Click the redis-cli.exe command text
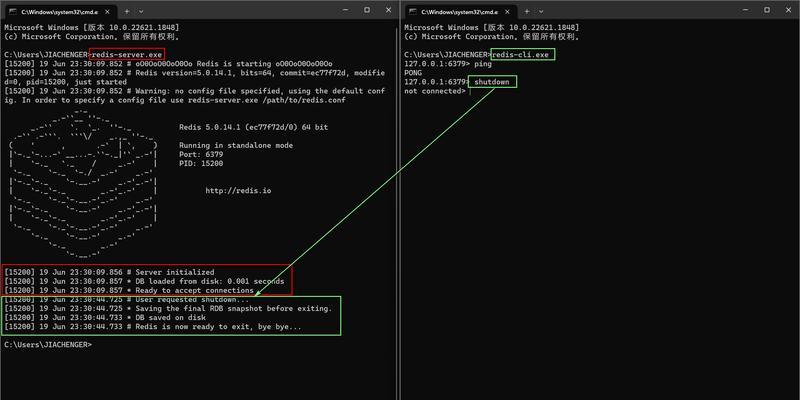 [522, 55]
